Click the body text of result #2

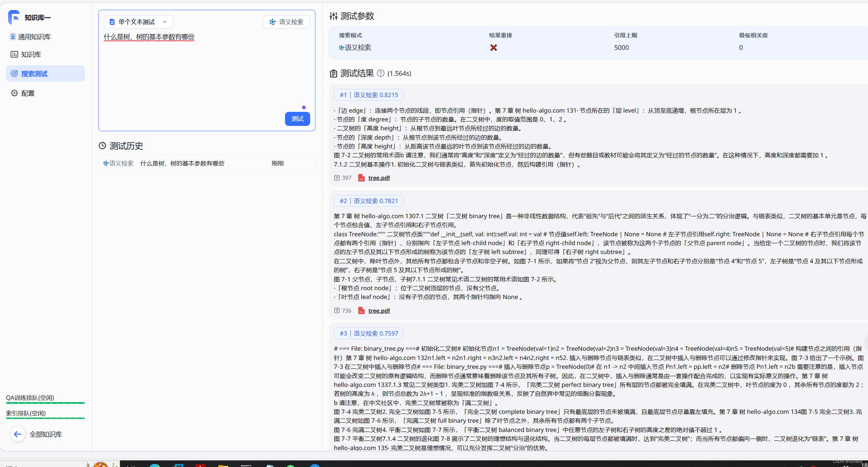coord(600,256)
